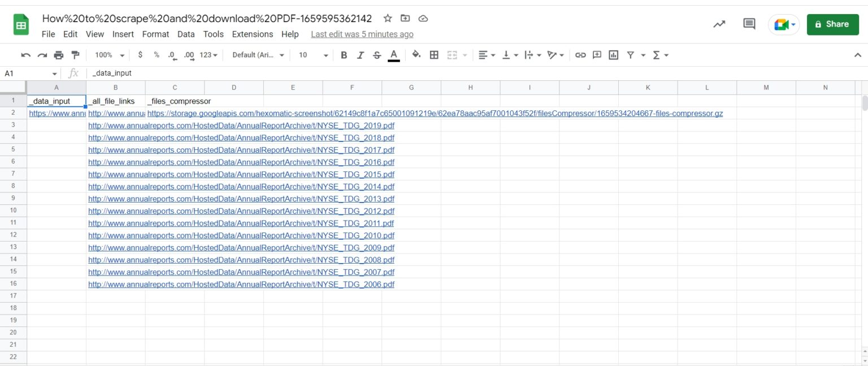Toggle strikethrough formatting

click(x=377, y=55)
